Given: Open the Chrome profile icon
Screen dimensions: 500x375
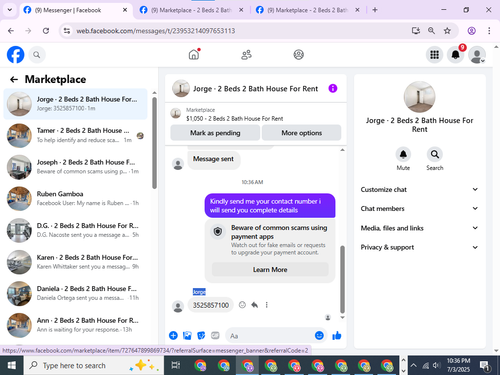Looking at the screenshot, I should 472,31.
